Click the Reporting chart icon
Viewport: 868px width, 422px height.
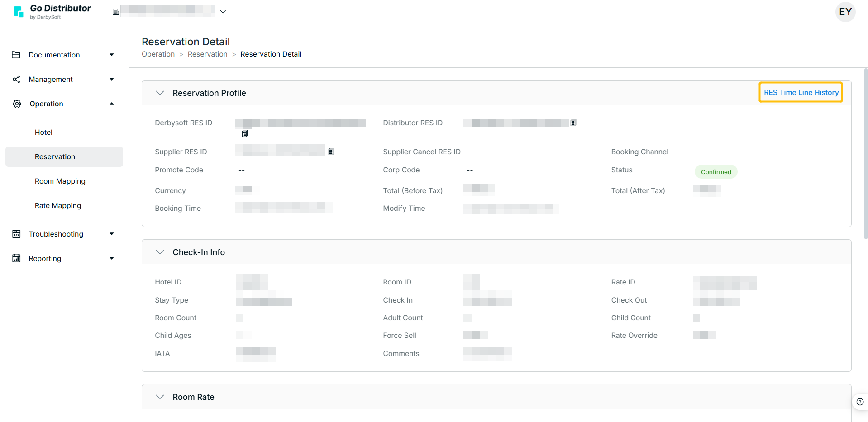(x=16, y=258)
